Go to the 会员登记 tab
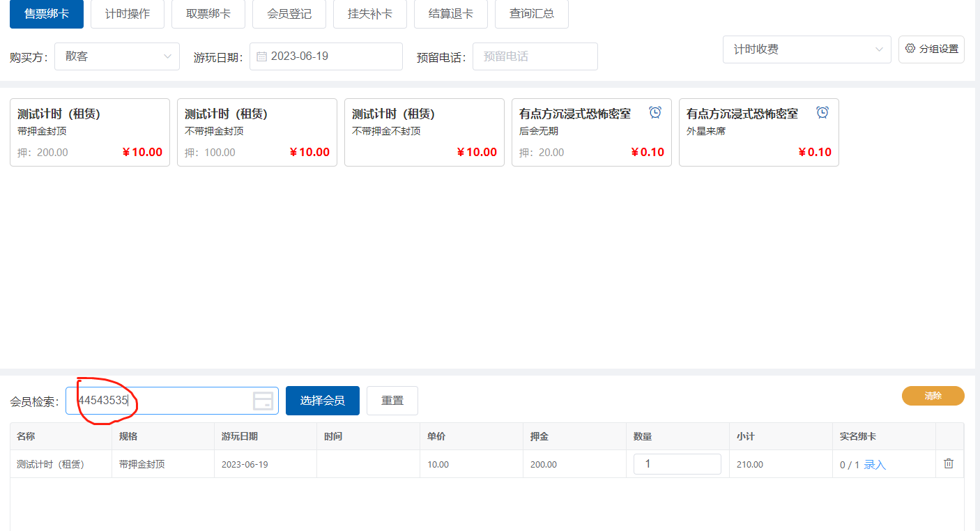 [x=289, y=14]
